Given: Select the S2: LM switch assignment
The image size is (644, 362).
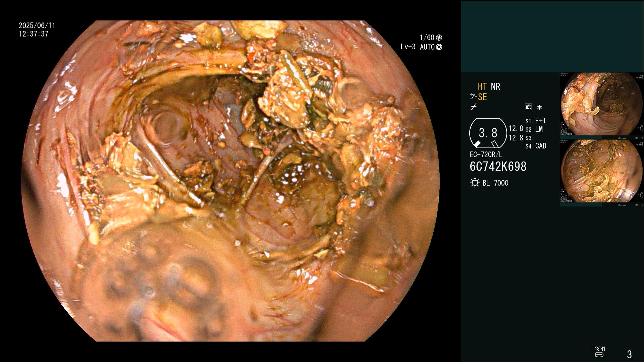Looking at the screenshot, I should pos(534,129).
